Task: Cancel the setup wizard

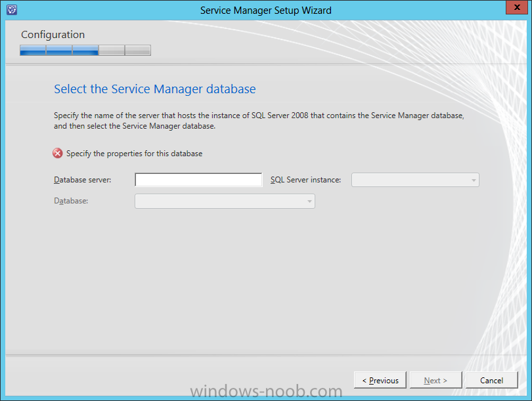Action: click(x=492, y=380)
